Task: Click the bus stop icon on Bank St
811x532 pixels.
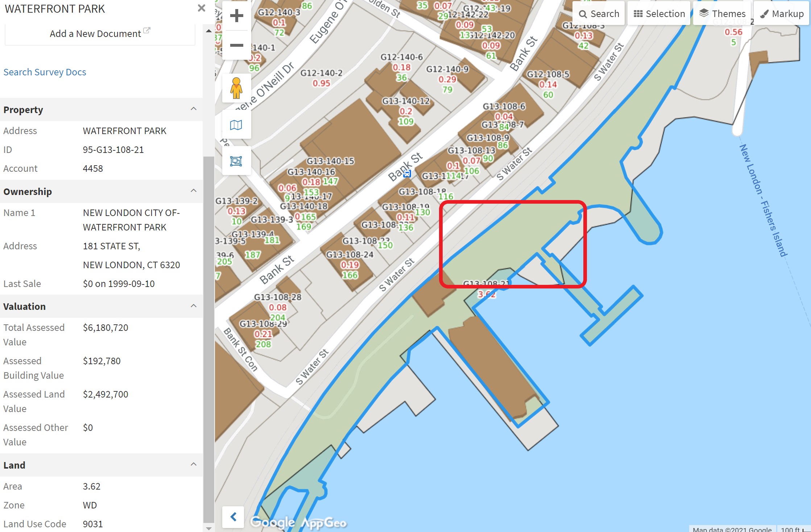Action: point(407,174)
